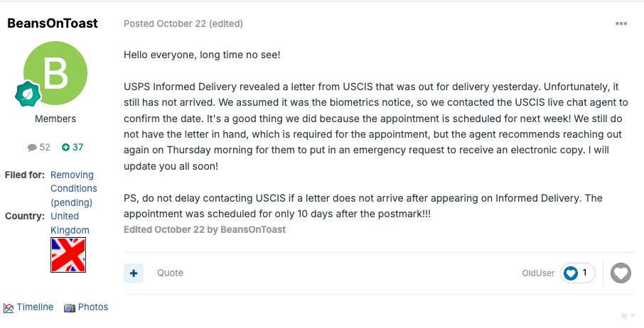Open the Removing Conditions (pending) link

coord(74,189)
